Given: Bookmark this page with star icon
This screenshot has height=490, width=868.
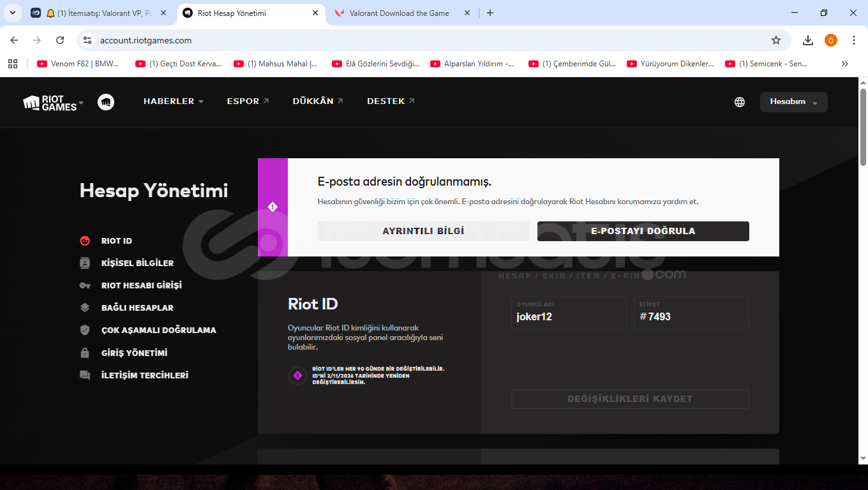Looking at the screenshot, I should coord(776,40).
